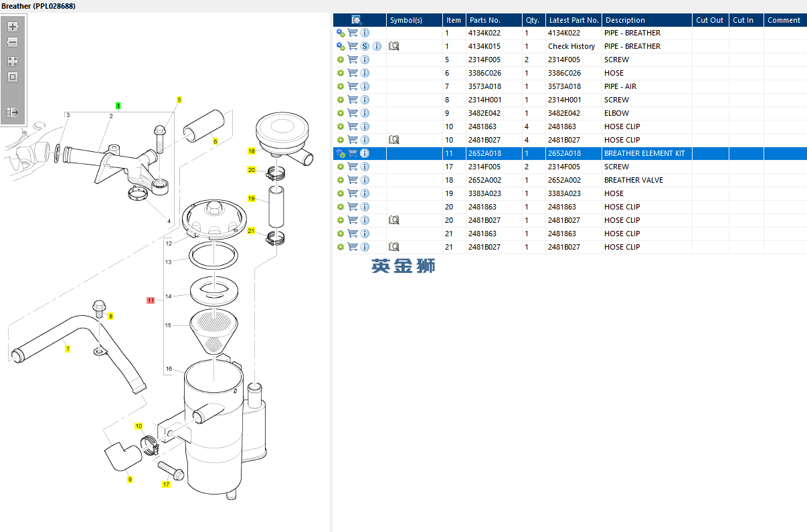Add part 4134K022 to the cart

click(x=353, y=33)
